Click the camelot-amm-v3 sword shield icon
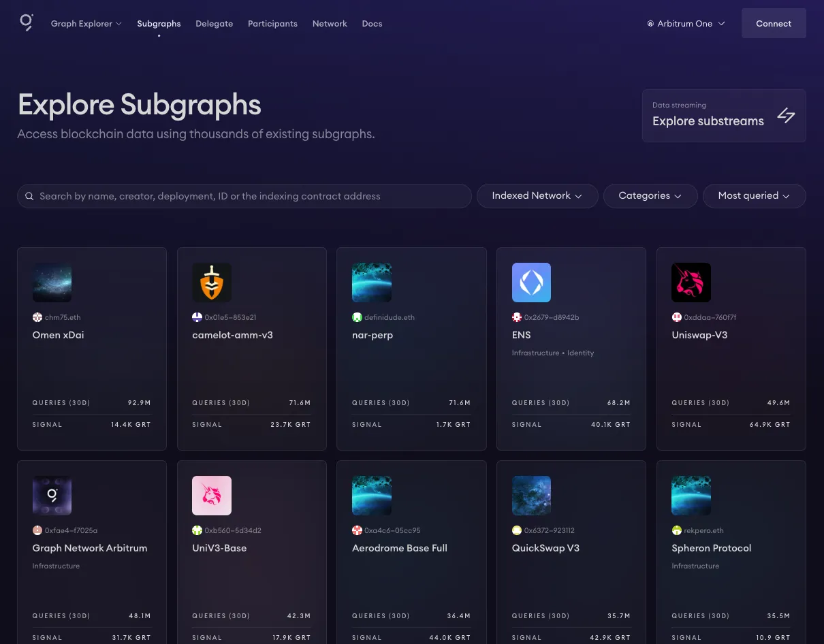The height and width of the screenshot is (644, 824). tap(212, 283)
